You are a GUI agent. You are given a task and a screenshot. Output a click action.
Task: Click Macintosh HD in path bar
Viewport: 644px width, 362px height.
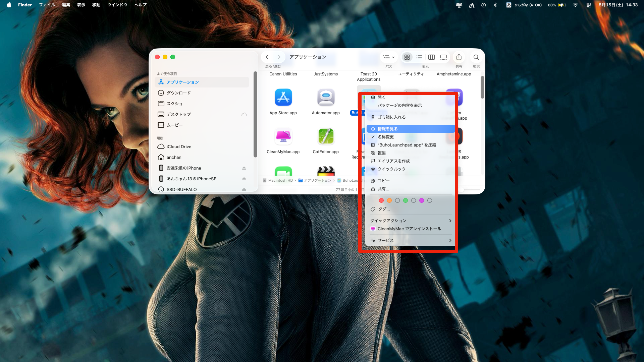click(278, 180)
